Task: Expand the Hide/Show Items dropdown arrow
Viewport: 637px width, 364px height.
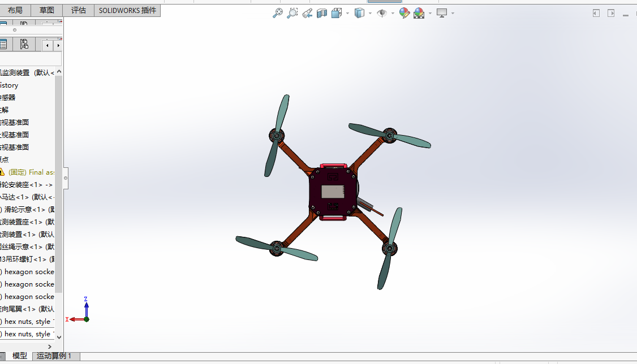Action: coord(393,14)
